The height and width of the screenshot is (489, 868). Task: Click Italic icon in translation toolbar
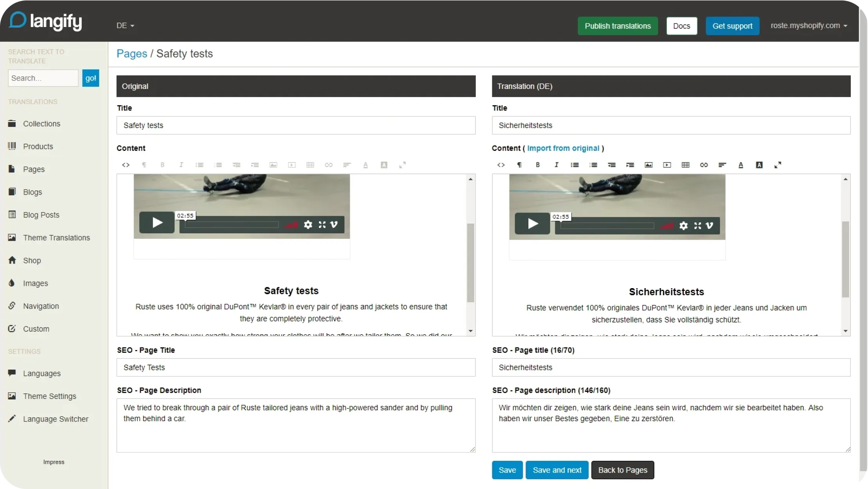[556, 165]
